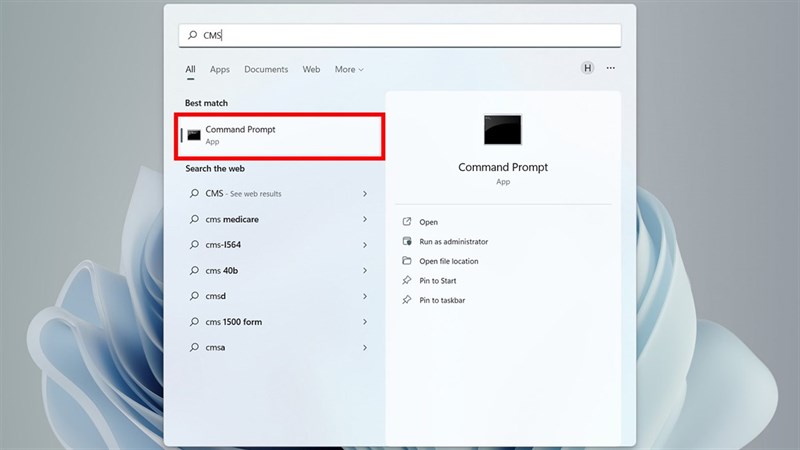Click the Run as administrator shield icon

(406, 242)
